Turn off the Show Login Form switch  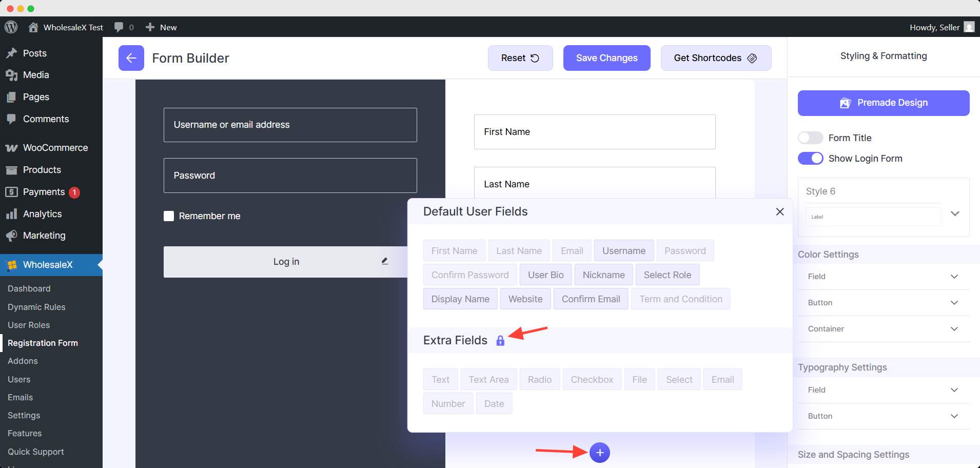click(x=811, y=159)
